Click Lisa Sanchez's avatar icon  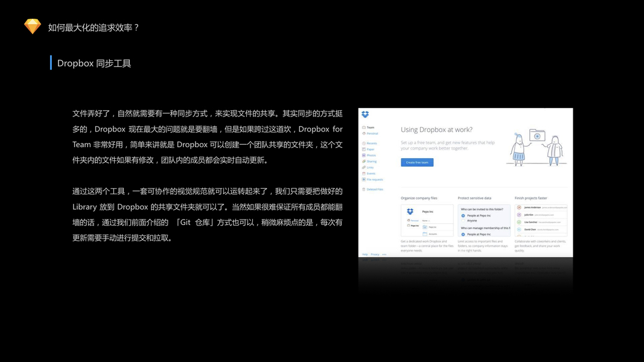tap(519, 223)
